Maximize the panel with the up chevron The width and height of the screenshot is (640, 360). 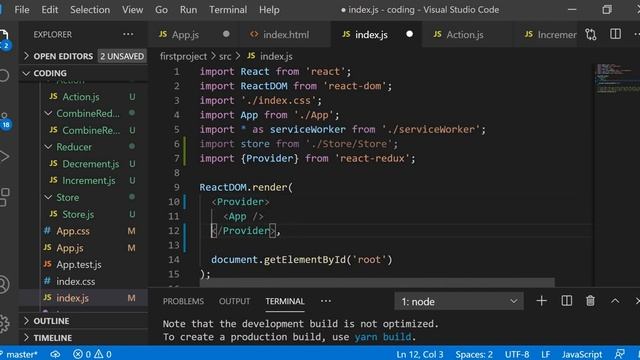[x=615, y=301]
